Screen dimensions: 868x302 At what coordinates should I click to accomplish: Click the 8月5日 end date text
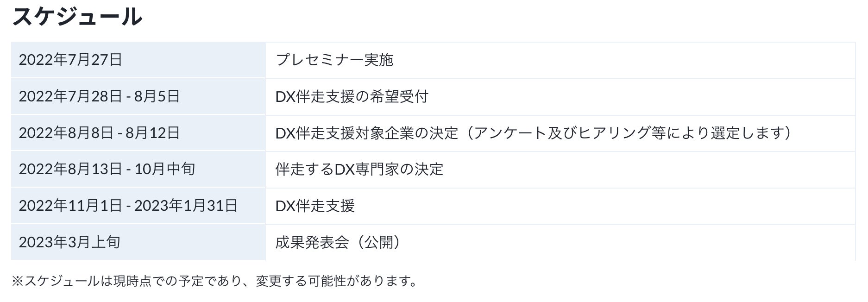157,96
